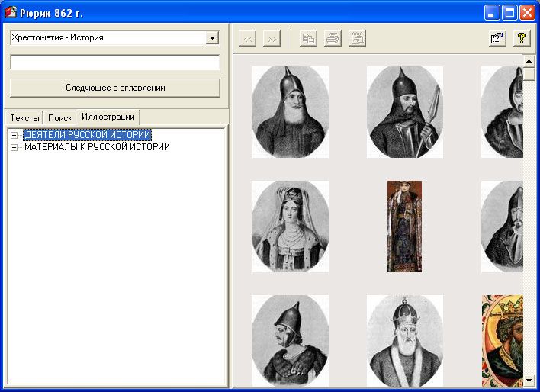Select МАТЕРИАЛЫ К РУССКОЙ ИСТОРИИ tree item
540x392 pixels.
[97, 147]
